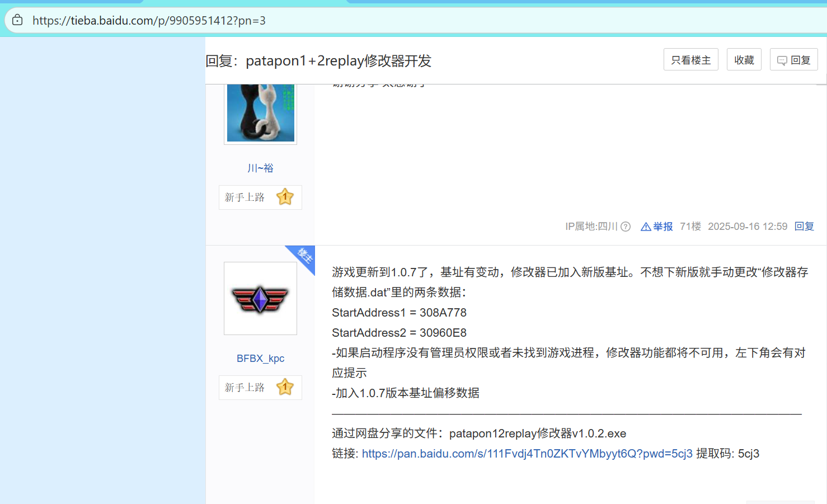Open the winged emblem avatar of BFBX_kpc
Viewport: 827px width, 504px height.
point(260,299)
